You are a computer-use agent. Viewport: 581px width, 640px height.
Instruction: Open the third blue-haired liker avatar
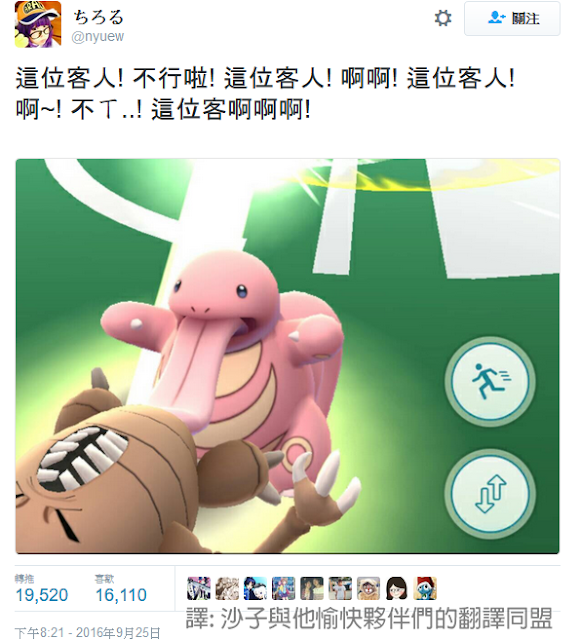[x=255, y=588]
